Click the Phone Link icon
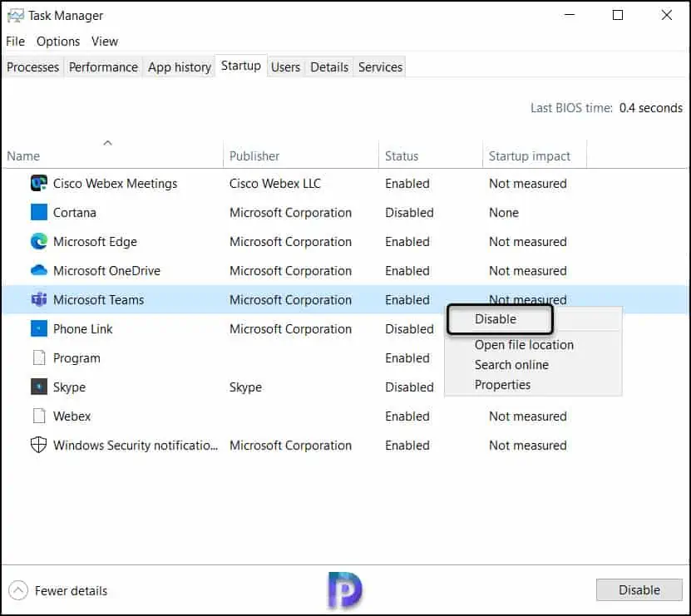The width and height of the screenshot is (691, 616). coord(39,328)
